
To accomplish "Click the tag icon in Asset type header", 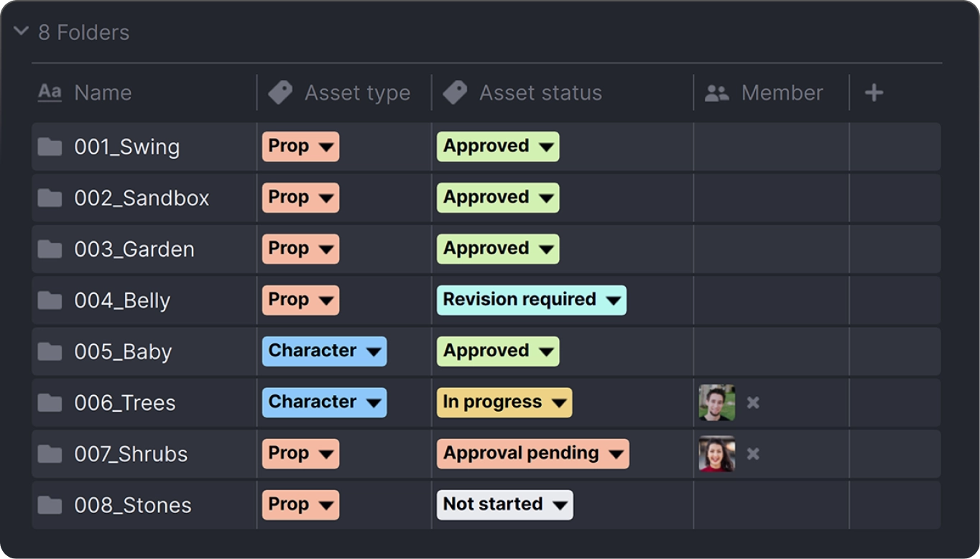I will (x=280, y=93).
